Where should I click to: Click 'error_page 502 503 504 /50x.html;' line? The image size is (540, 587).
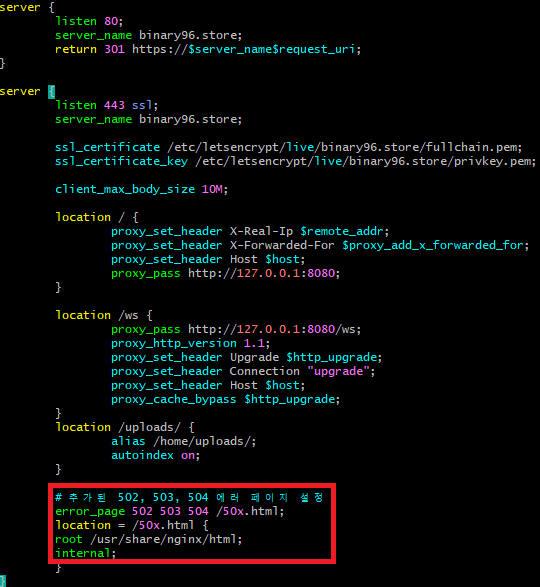[x=170, y=511]
